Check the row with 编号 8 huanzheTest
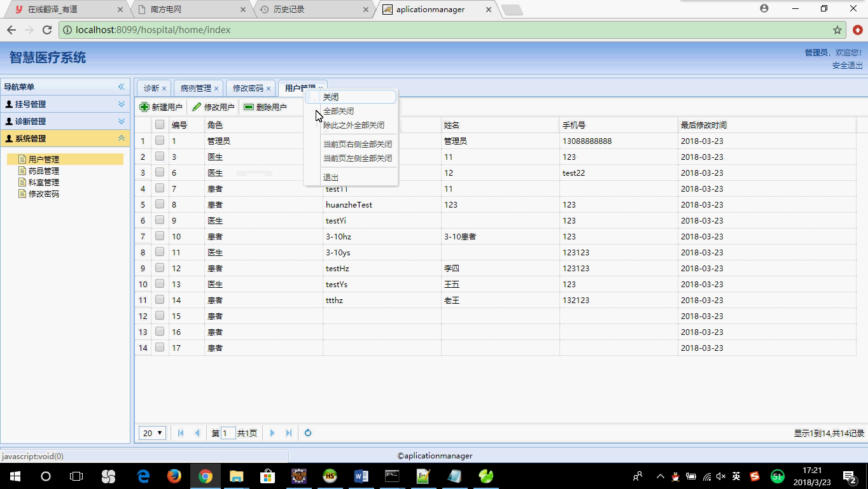 pos(160,204)
